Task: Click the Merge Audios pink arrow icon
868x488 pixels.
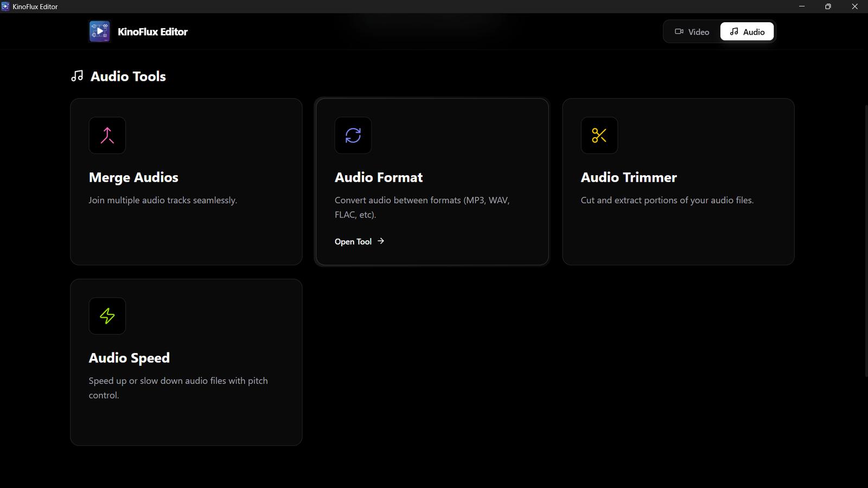Action: click(x=107, y=136)
